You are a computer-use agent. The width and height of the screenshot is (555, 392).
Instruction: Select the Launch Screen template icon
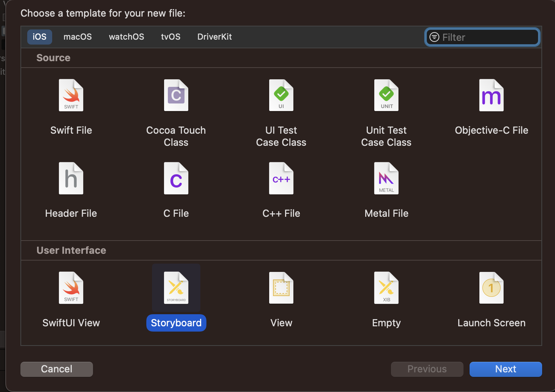click(491, 288)
